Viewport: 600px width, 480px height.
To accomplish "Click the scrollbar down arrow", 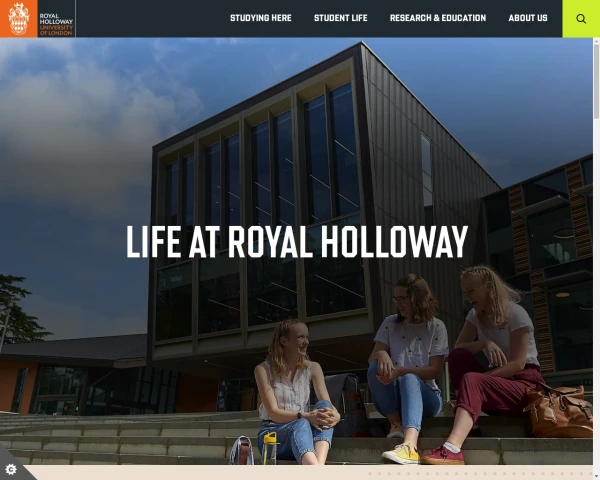I will 596,477.
